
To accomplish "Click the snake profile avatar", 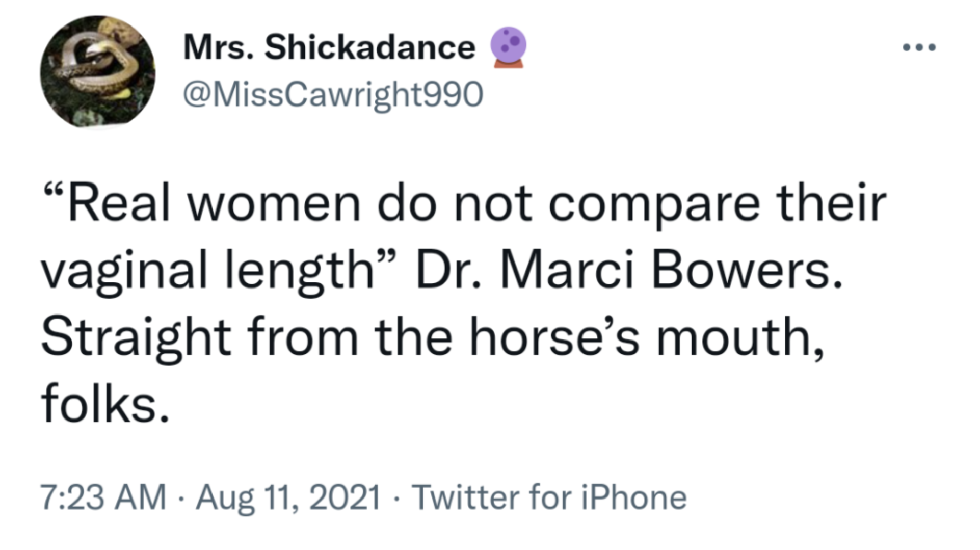I will (x=98, y=72).
